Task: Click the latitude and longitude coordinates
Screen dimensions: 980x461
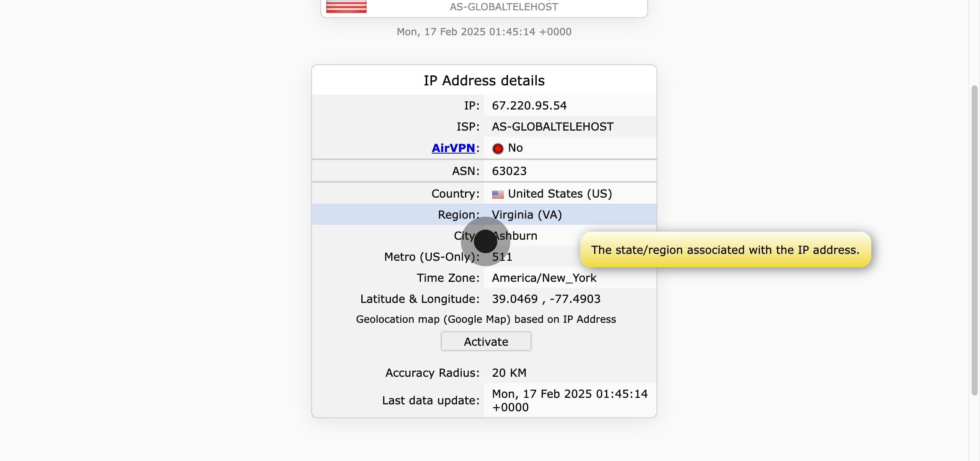Action: click(546, 299)
